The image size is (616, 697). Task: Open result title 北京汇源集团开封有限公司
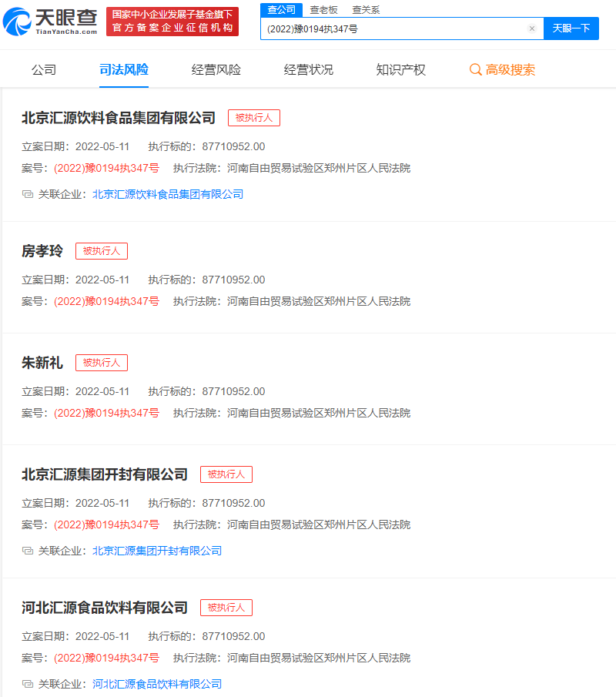pyautogui.click(x=105, y=474)
